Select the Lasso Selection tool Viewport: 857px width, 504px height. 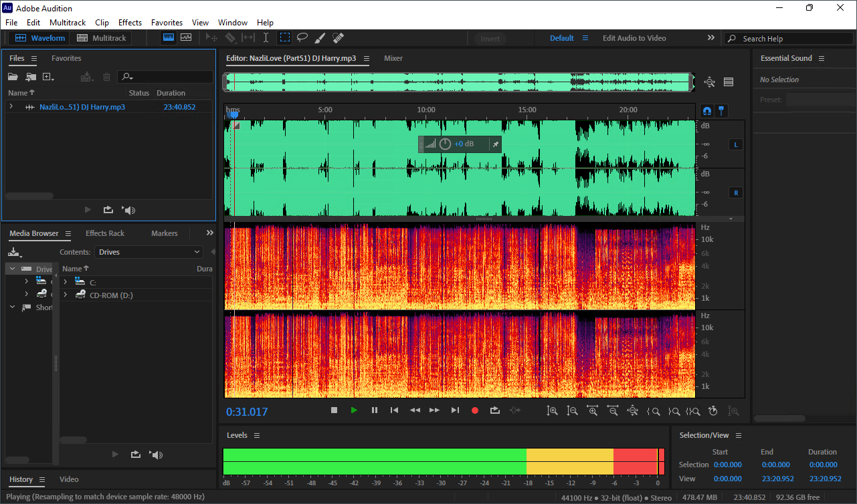(x=302, y=38)
